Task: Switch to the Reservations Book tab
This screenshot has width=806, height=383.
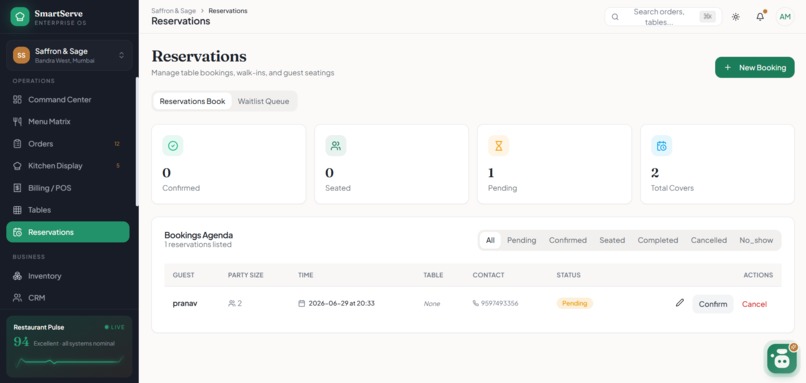Action: (x=192, y=101)
